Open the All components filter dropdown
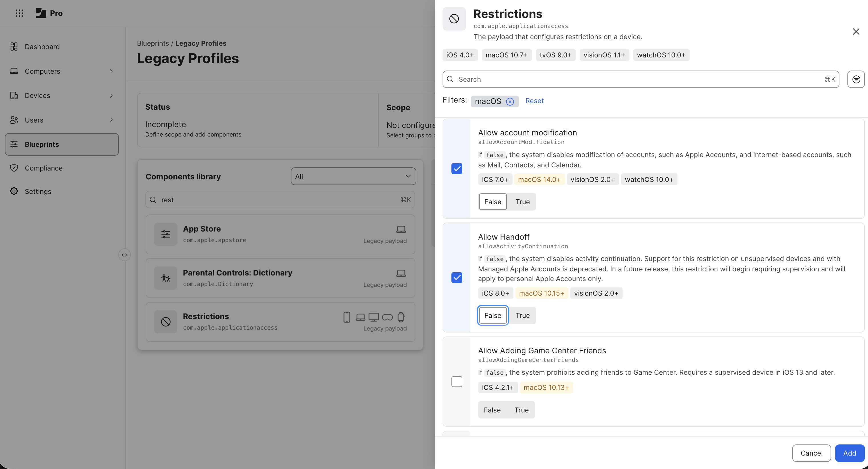Viewport: 868px width, 469px height. click(353, 176)
